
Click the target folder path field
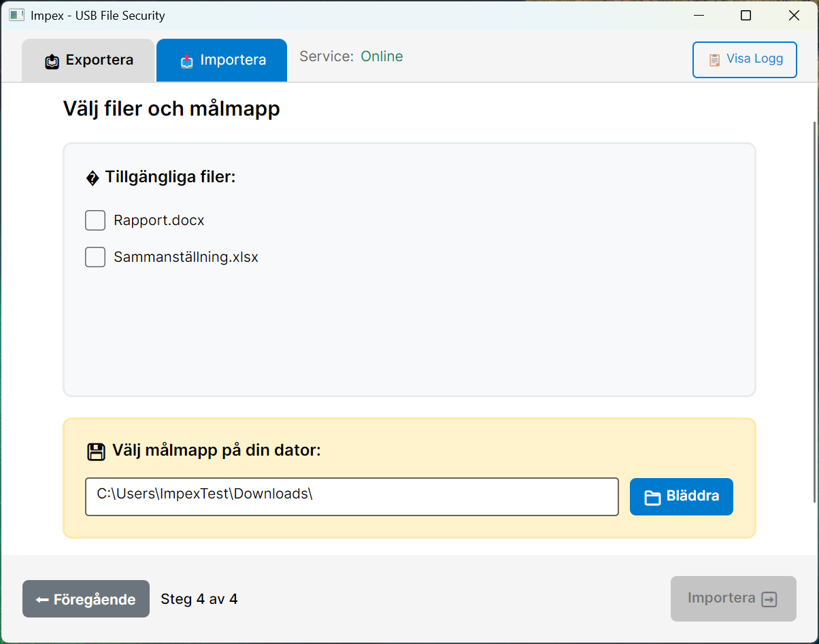click(351, 496)
